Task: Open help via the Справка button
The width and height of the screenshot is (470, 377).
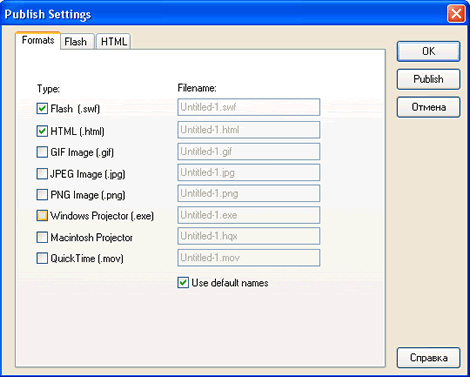Action: pyautogui.click(x=428, y=358)
